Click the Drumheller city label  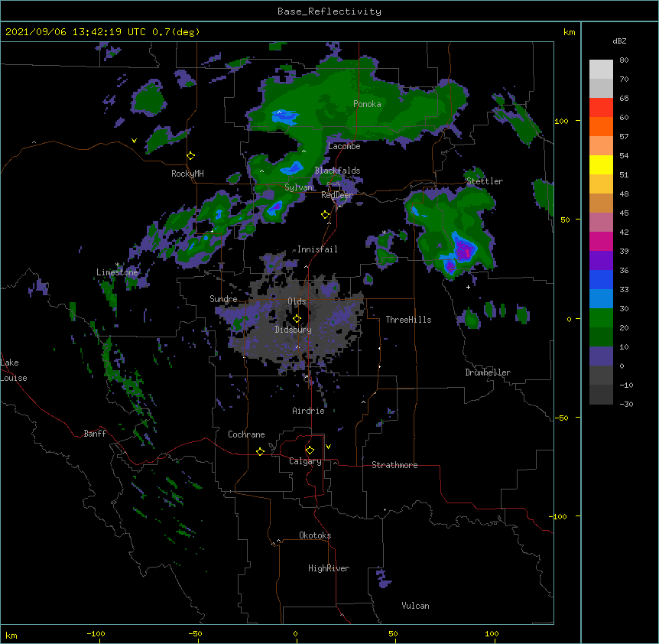click(x=488, y=372)
